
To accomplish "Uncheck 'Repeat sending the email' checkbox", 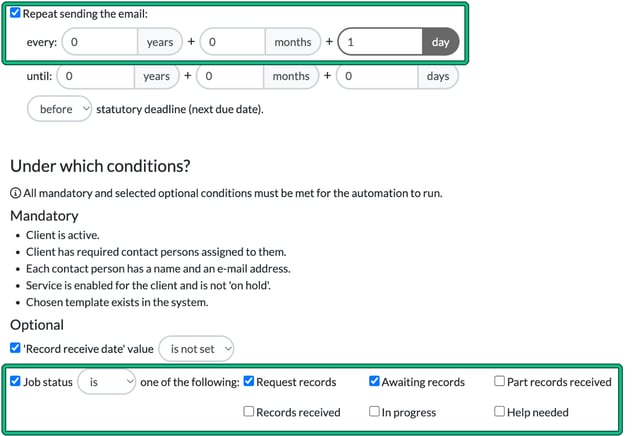I will pyautogui.click(x=15, y=13).
